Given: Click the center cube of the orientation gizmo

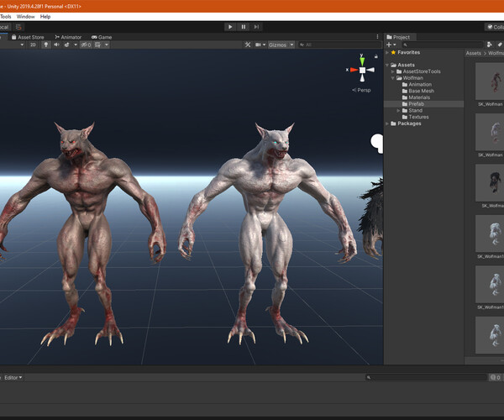Looking at the screenshot, I should 362,70.
